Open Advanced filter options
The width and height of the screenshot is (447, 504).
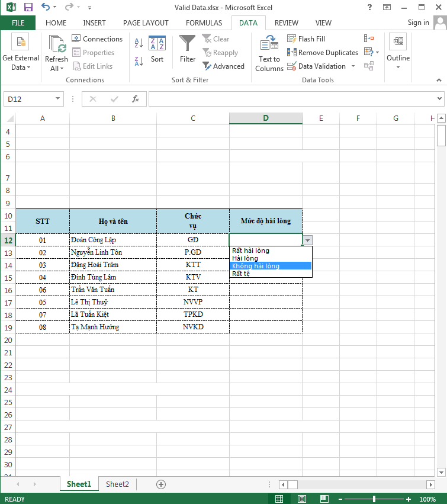click(223, 66)
